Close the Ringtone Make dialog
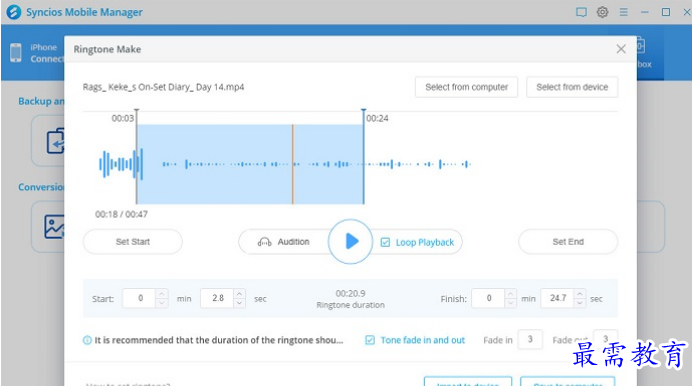 point(621,49)
